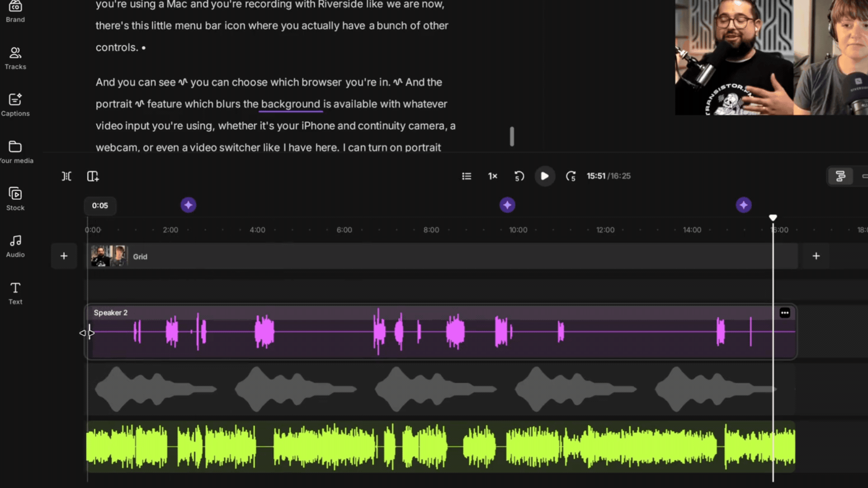868x488 pixels.
Task: Click the add section layout icon
Action: coord(93,176)
